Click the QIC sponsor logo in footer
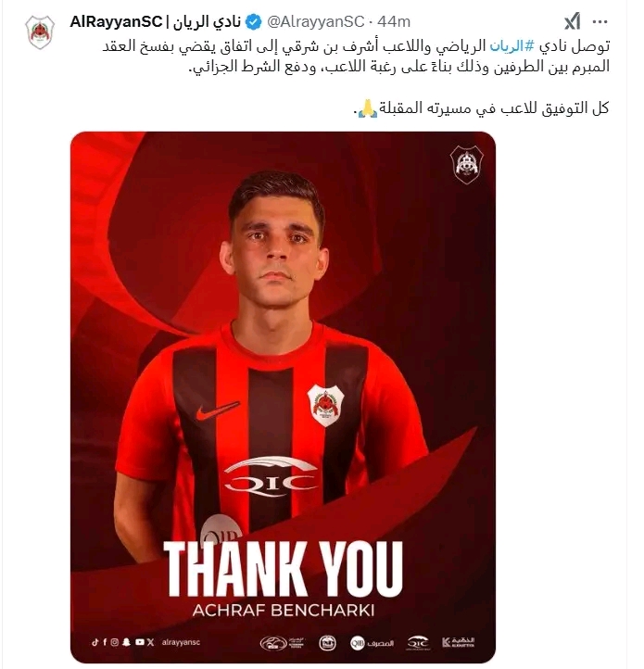 pyautogui.click(x=418, y=642)
